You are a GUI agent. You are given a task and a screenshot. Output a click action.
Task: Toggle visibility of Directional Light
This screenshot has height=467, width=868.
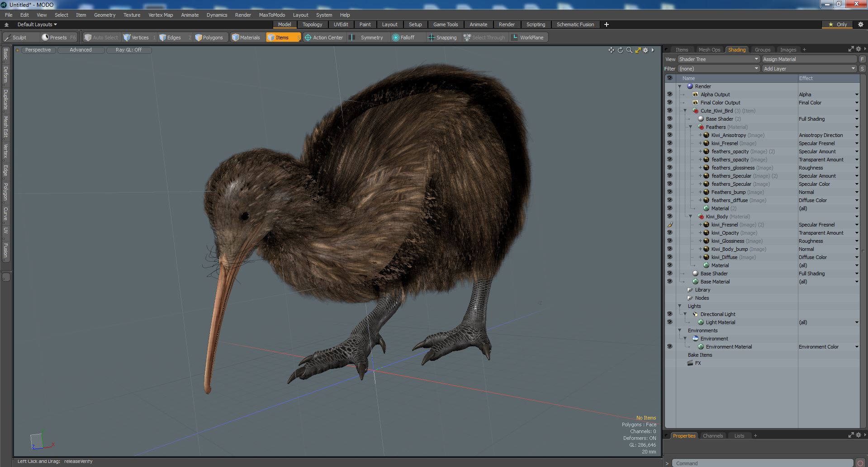(x=669, y=314)
